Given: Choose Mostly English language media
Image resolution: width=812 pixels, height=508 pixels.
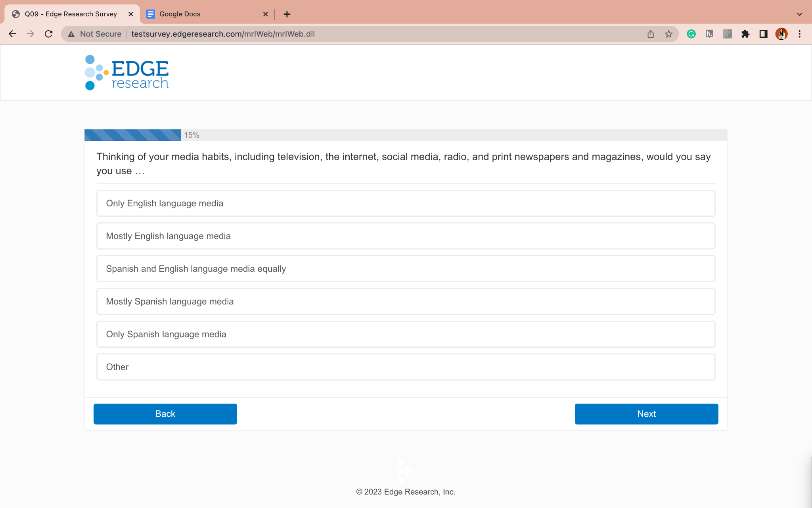Looking at the screenshot, I should pos(406,236).
